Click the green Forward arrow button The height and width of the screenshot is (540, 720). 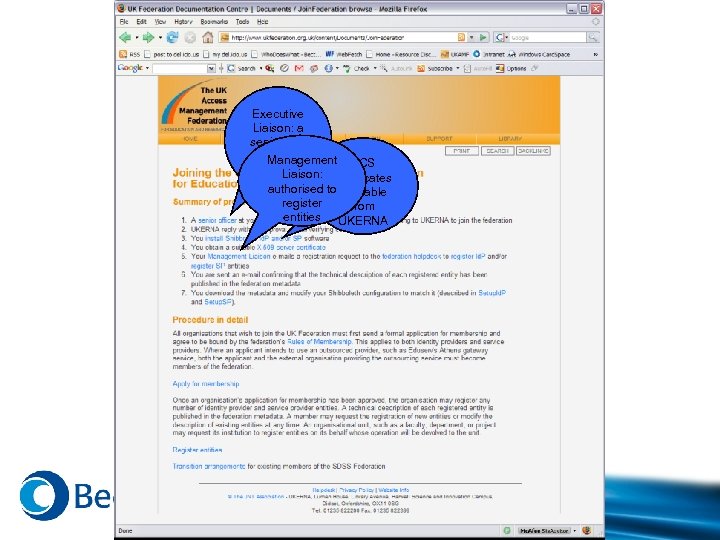click(148, 38)
